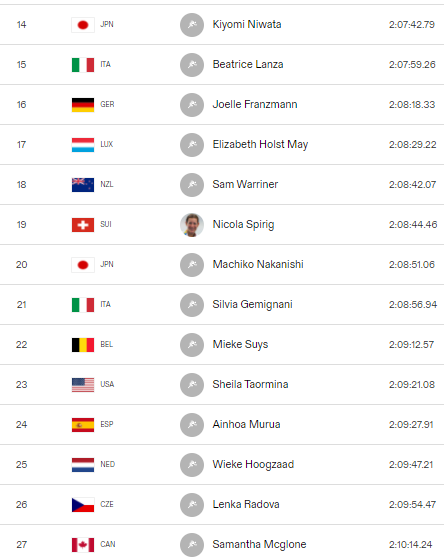Screen dimensions: 444x558
Task: Select Sam Warriner's name
Action: pos(245,184)
